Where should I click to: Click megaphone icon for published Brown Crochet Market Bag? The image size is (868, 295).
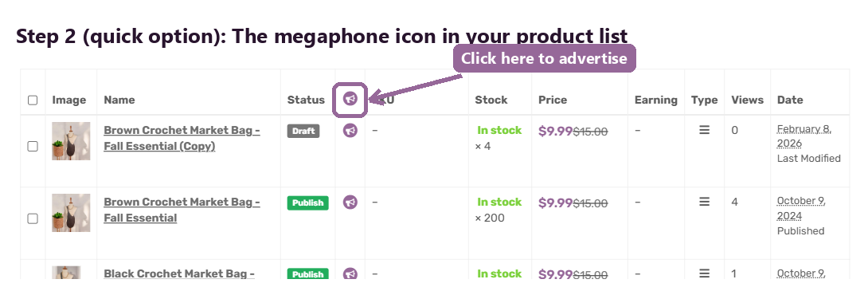[x=350, y=203]
